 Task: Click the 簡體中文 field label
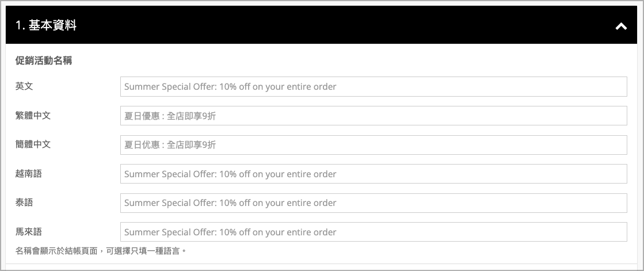[x=33, y=144]
